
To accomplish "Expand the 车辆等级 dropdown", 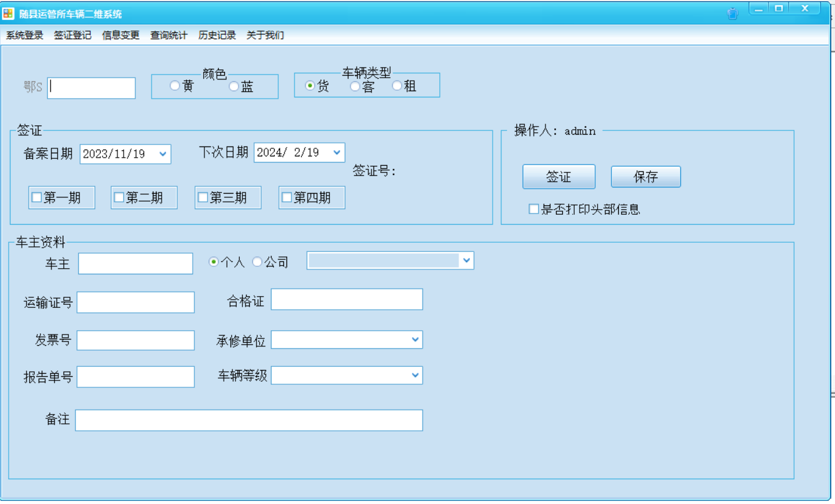I will 415,375.
